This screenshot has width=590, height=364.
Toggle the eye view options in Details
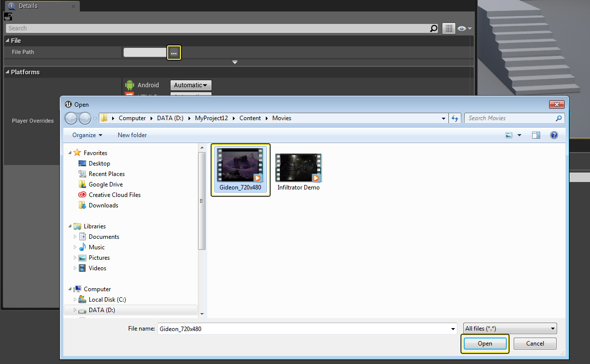coord(464,28)
